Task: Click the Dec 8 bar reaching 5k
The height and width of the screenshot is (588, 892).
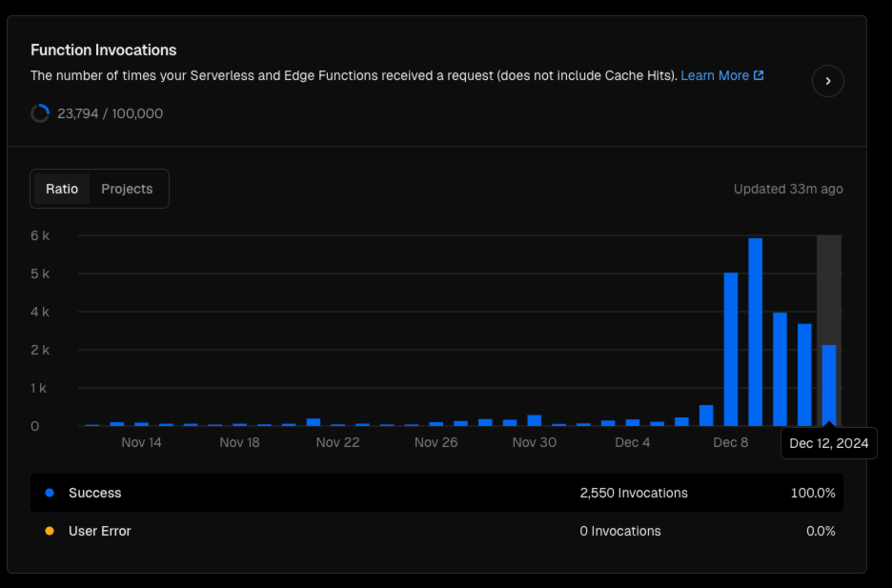Action: click(730, 349)
